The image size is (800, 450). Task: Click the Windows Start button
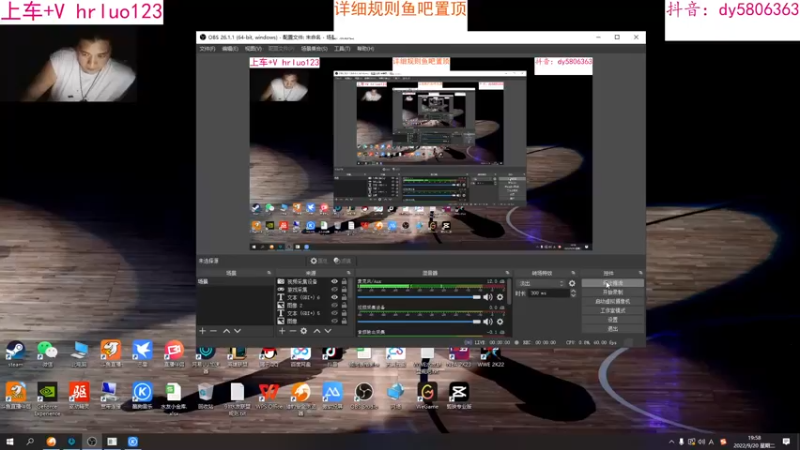10,442
